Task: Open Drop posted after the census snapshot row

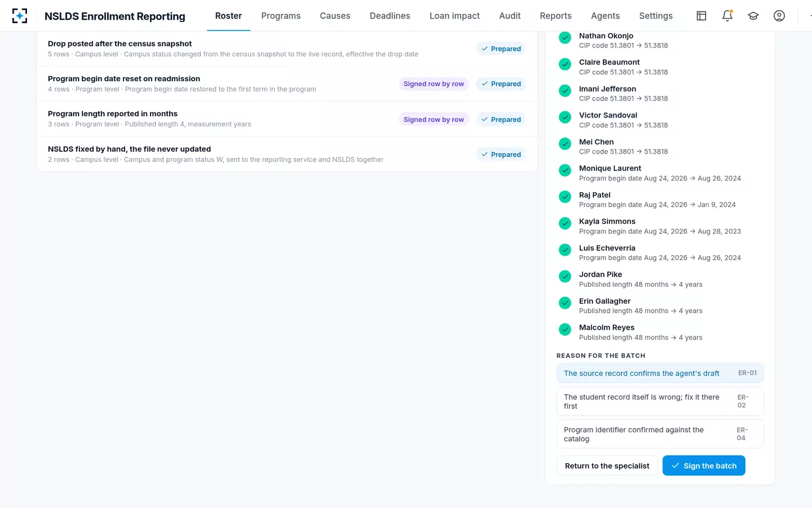Action: pyautogui.click(x=287, y=49)
